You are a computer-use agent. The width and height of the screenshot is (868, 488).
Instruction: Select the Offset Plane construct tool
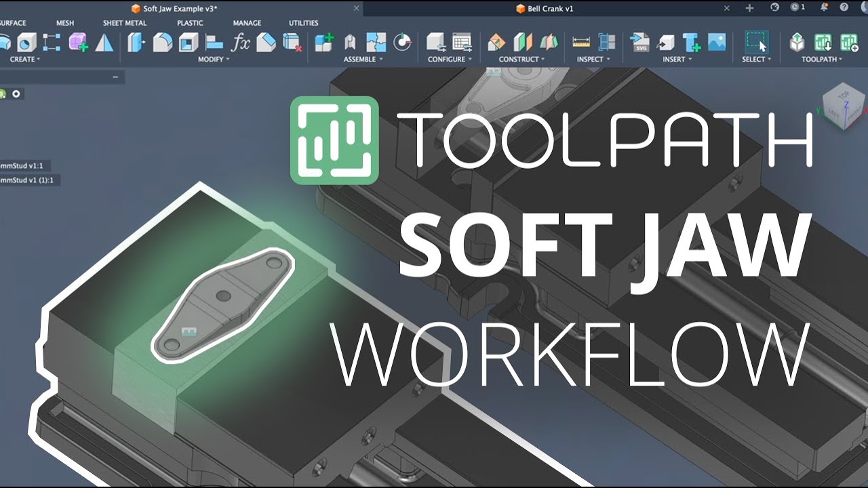click(x=496, y=43)
